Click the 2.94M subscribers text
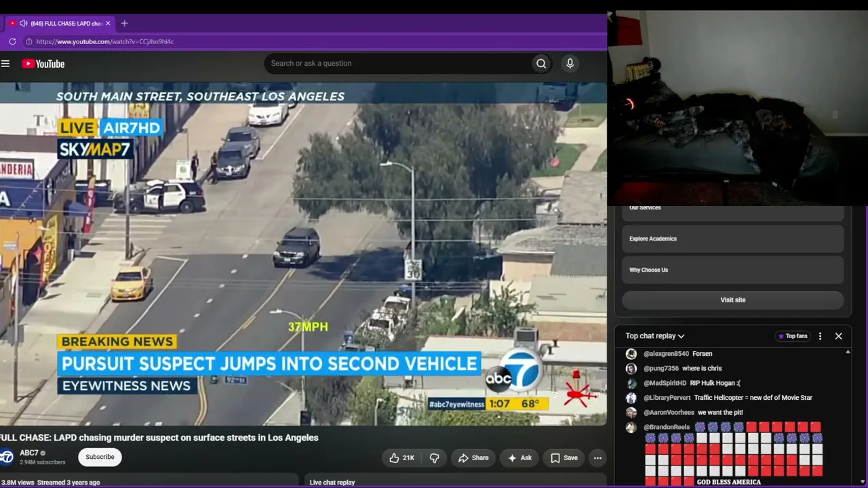 (43, 462)
